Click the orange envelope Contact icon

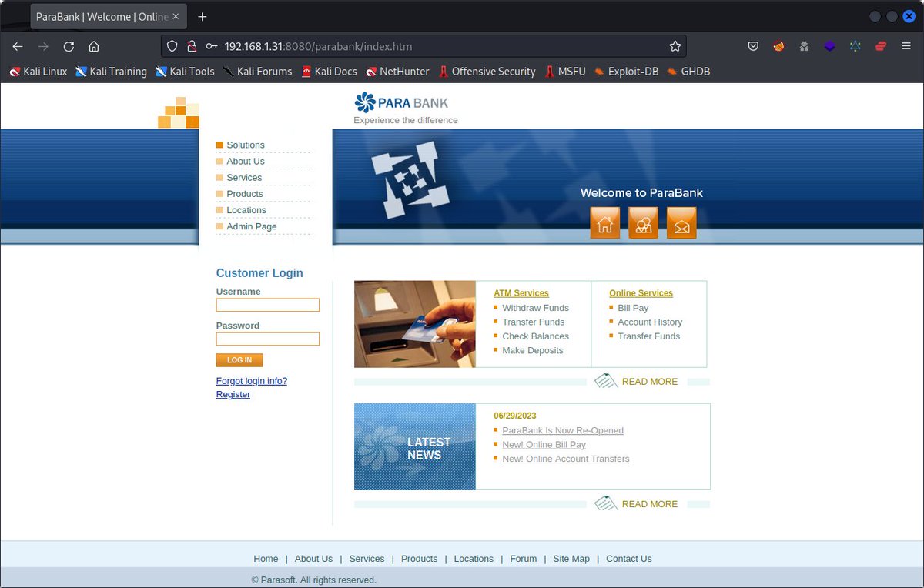681,223
